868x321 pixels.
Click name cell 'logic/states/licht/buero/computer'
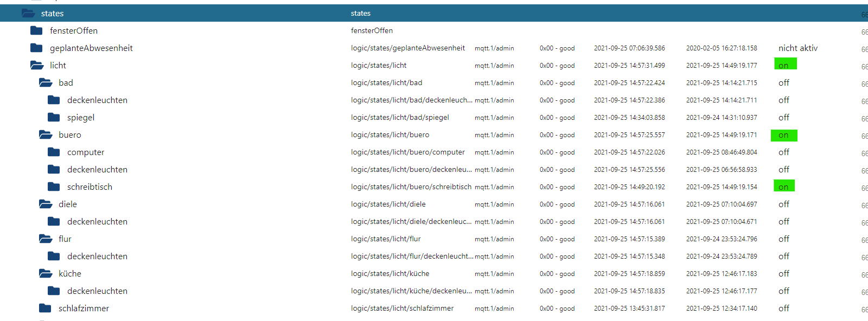point(408,152)
